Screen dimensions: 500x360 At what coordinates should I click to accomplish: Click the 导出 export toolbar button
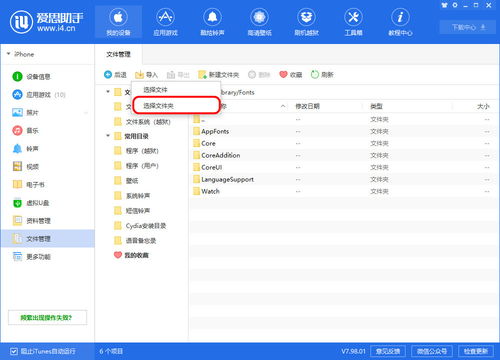(x=178, y=75)
